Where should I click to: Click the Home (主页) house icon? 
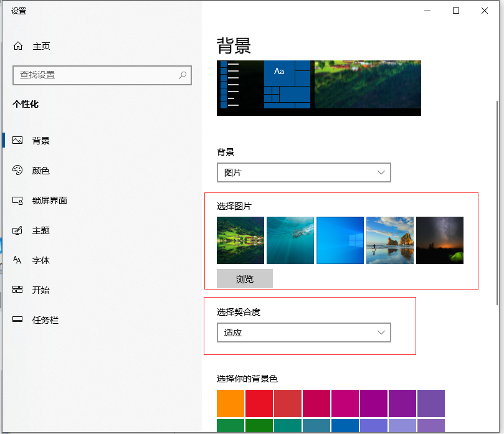coord(18,46)
